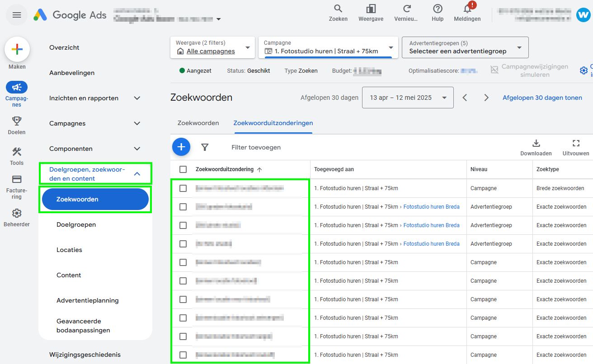
Task: Open Content sidebar item
Action: pyautogui.click(x=69, y=275)
